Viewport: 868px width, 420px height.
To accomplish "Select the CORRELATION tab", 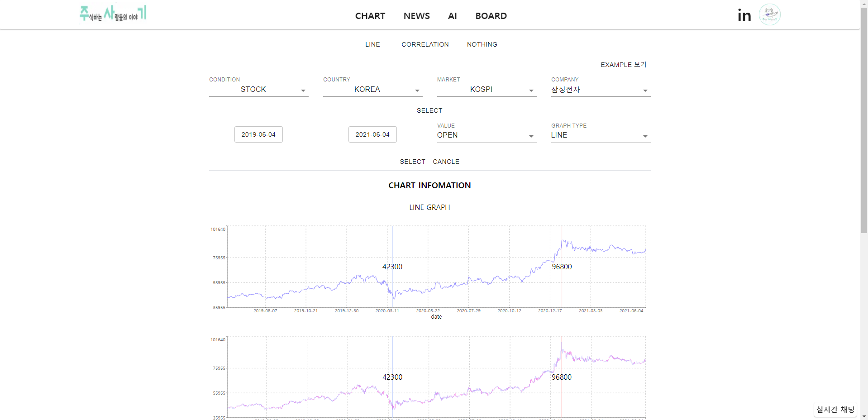I will pyautogui.click(x=424, y=44).
